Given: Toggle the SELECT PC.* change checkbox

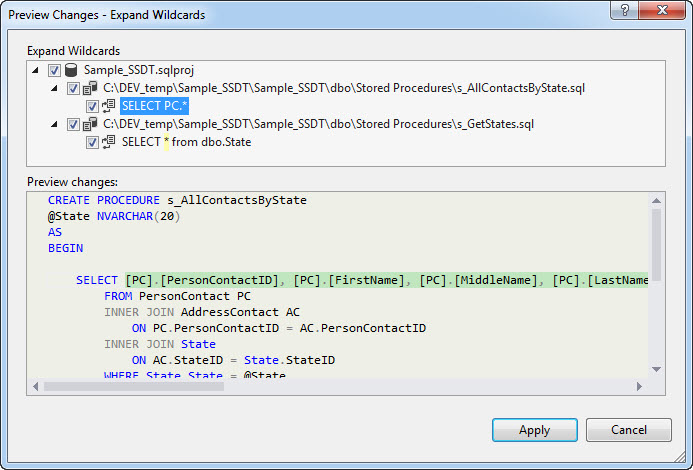Looking at the screenshot, I should coord(92,107).
